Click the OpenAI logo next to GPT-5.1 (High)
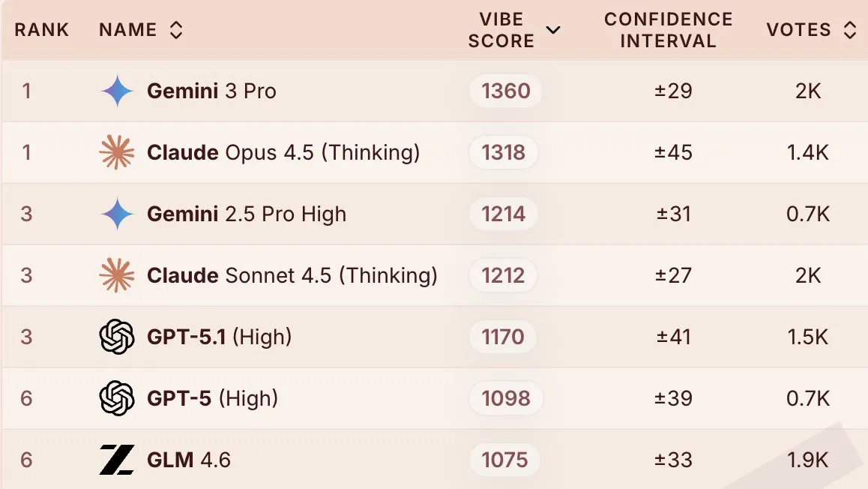Image resolution: width=868 pixels, height=489 pixels. 116,337
